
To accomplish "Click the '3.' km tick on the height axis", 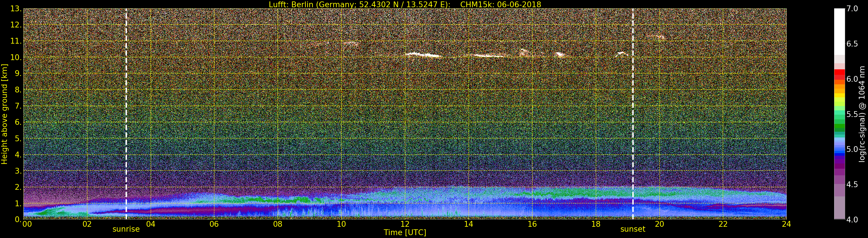I will [x=18, y=171].
